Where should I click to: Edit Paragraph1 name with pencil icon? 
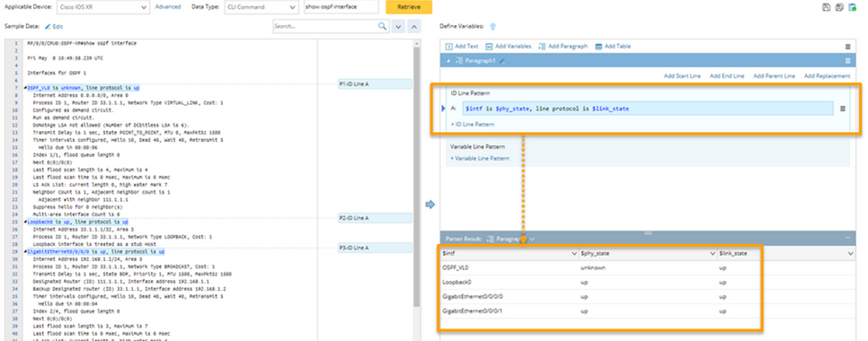point(502,61)
